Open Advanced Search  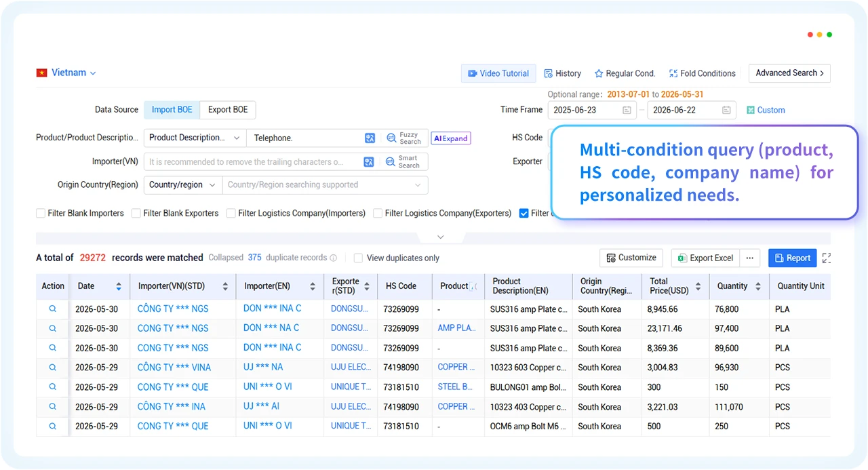(789, 73)
